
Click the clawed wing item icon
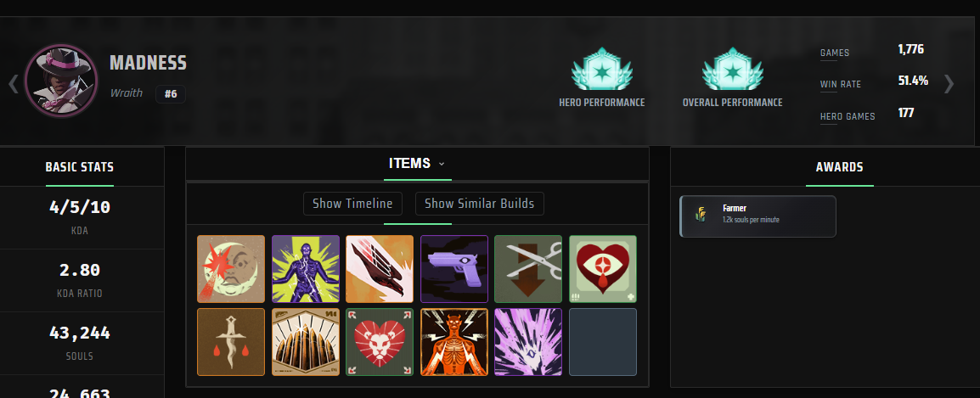(x=380, y=269)
